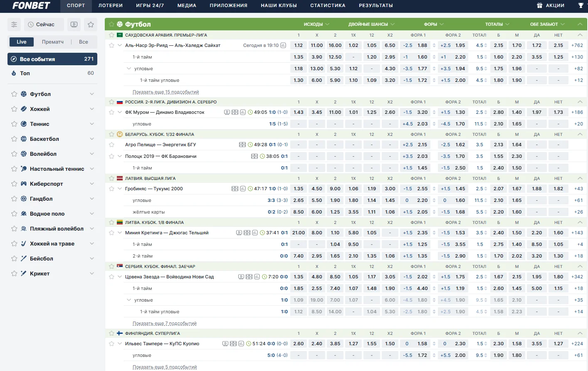
Task: Favorite the Гробиняс — Тукумс 2000 match
Action: tap(111, 189)
